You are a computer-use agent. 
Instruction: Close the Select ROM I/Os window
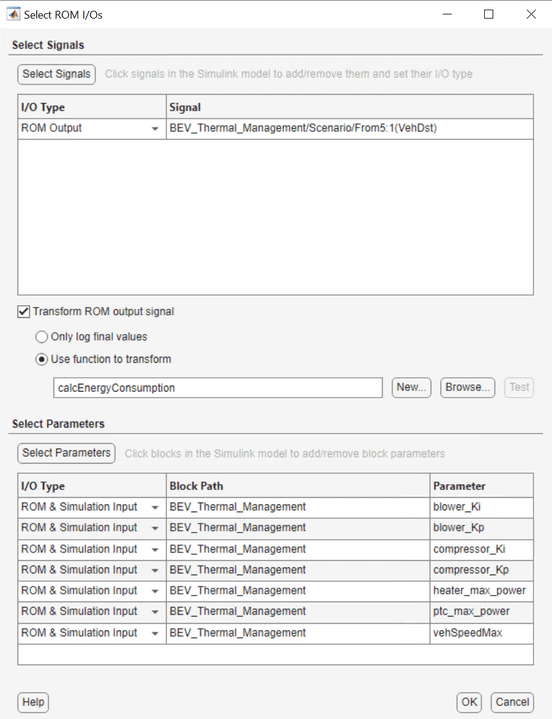[x=531, y=14]
